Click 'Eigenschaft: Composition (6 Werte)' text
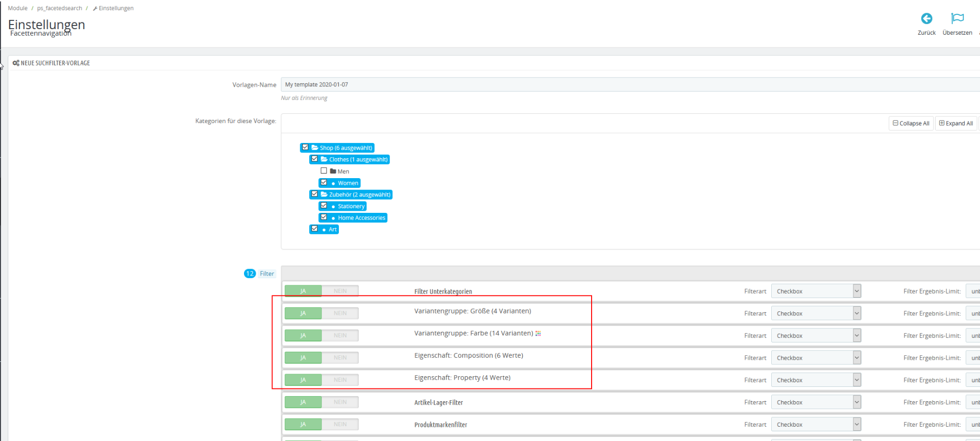980x441 pixels. coord(469,355)
